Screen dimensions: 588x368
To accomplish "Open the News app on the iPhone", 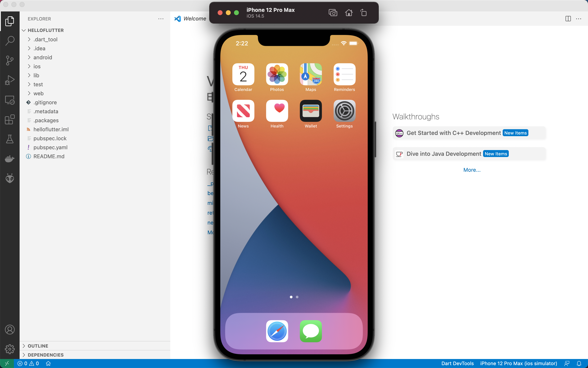I will 243,111.
